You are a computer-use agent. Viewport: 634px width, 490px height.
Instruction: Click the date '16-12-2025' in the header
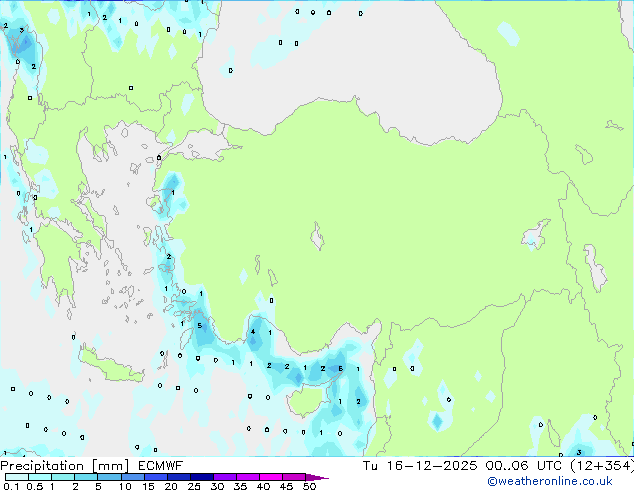coord(432,466)
